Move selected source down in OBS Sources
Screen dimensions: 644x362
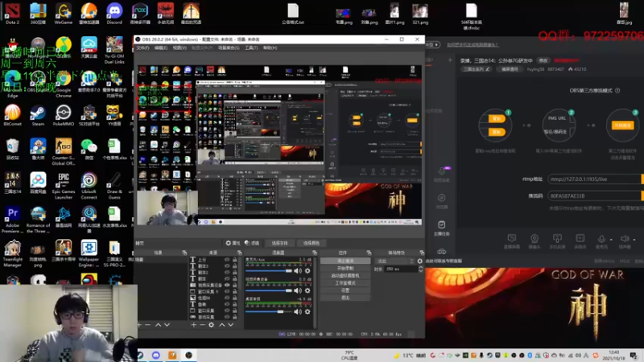tap(231, 325)
